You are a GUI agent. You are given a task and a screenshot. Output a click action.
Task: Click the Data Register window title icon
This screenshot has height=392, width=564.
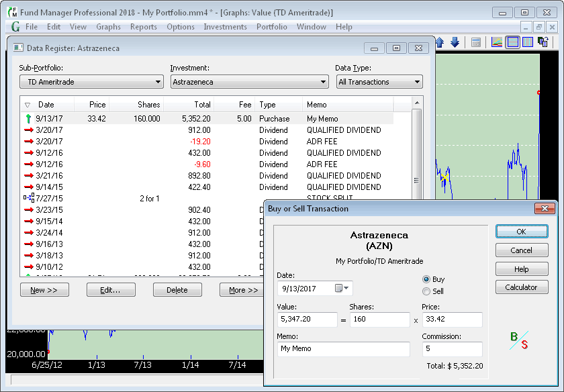pos(18,48)
